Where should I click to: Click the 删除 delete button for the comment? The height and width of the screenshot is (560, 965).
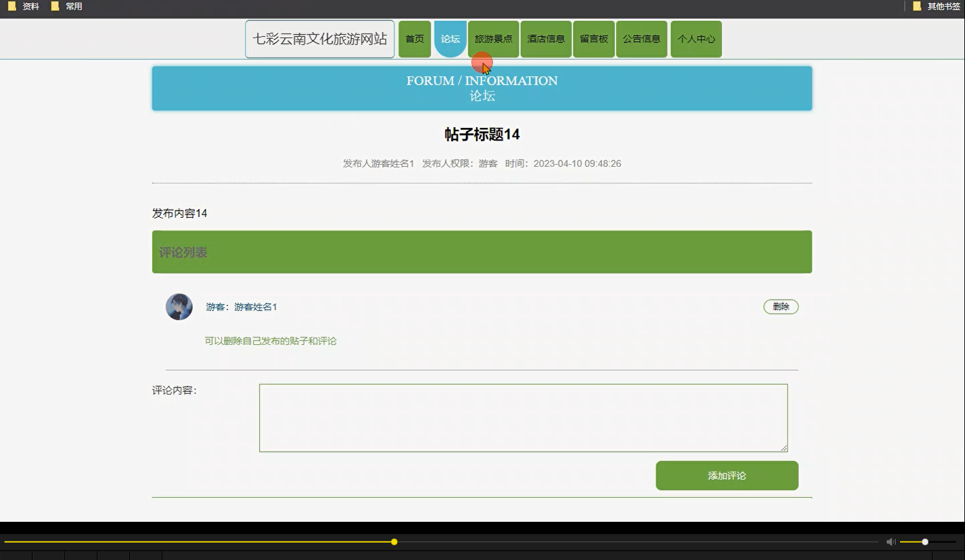780,306
